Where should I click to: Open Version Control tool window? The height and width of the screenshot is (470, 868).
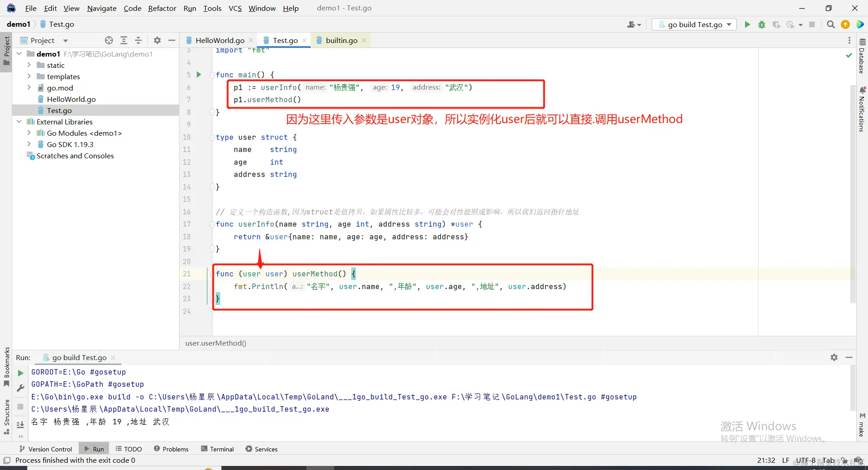46,449
